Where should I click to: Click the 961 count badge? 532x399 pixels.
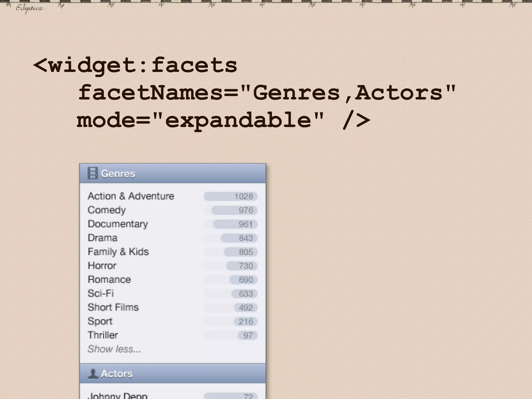click(x=235, y=224)
